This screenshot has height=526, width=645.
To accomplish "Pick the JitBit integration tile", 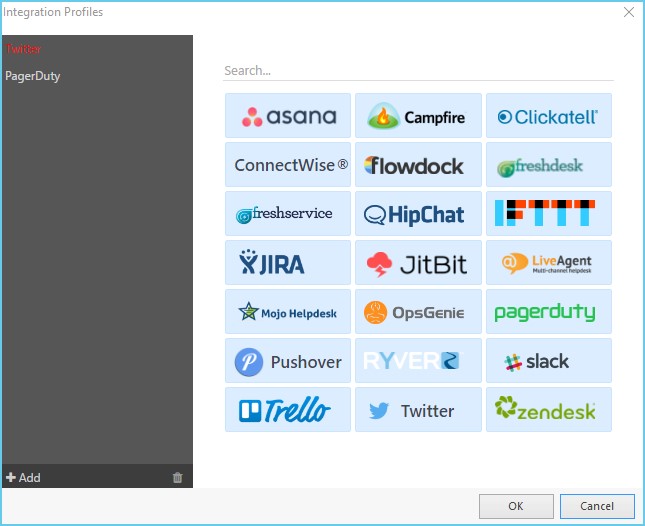I will click(x=418, y=262).
